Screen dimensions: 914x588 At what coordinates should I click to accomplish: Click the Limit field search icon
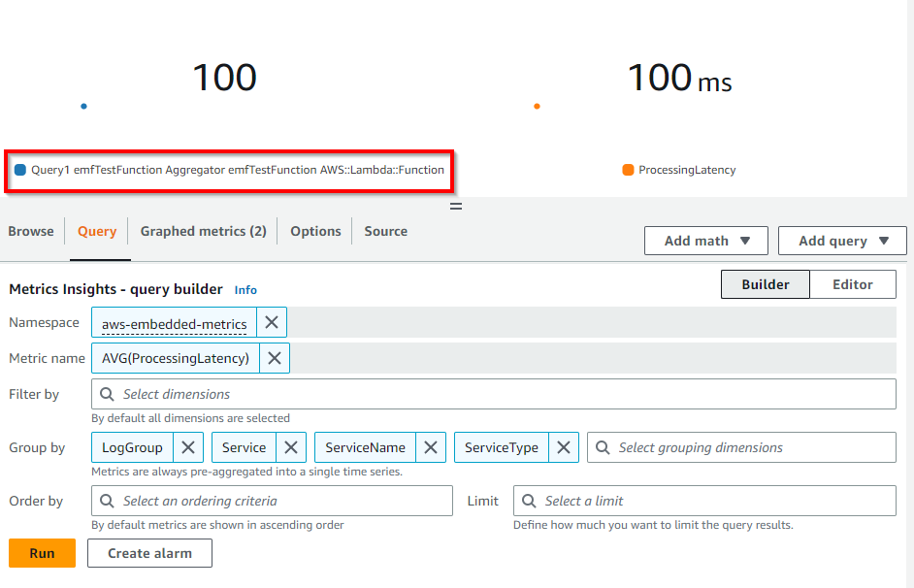tap(529, 502)
